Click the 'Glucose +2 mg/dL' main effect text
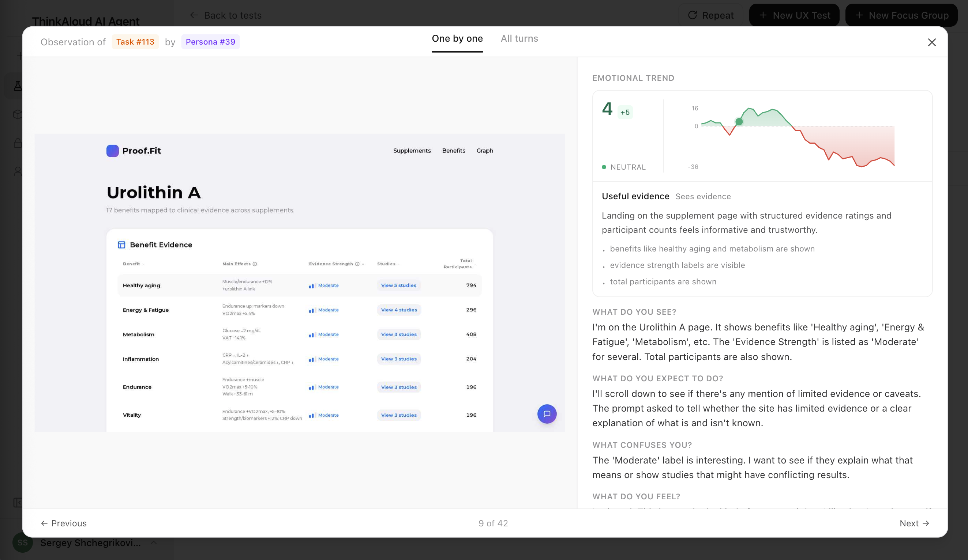 [241, 331]
